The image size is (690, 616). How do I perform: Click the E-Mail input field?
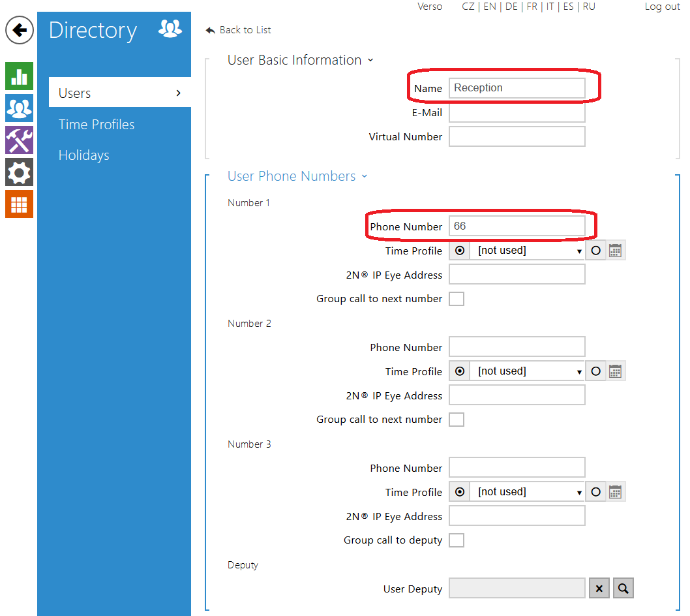517,112
